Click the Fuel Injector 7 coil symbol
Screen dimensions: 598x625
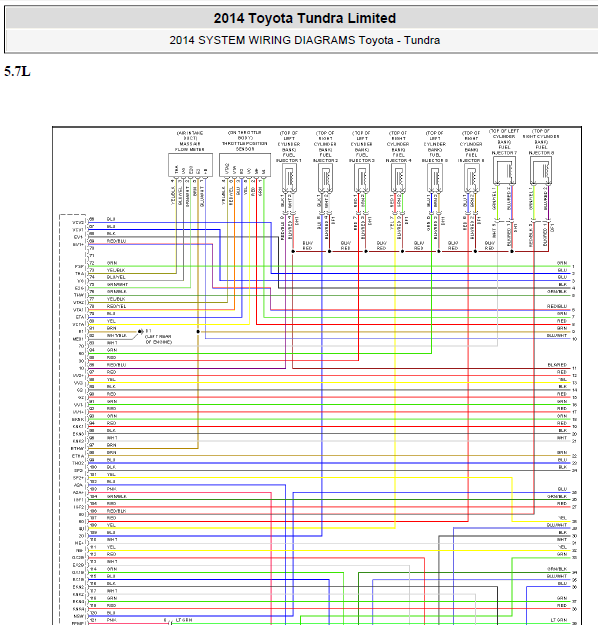504,171
